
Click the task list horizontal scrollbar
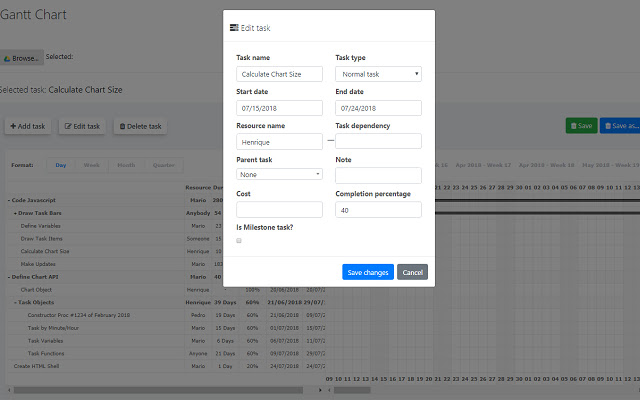(x=158, y=390)
